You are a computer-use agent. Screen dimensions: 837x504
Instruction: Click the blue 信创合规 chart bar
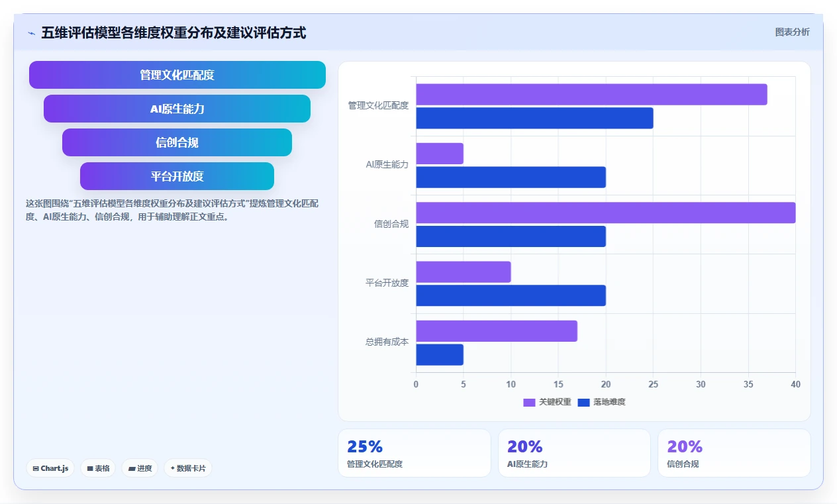511,236
